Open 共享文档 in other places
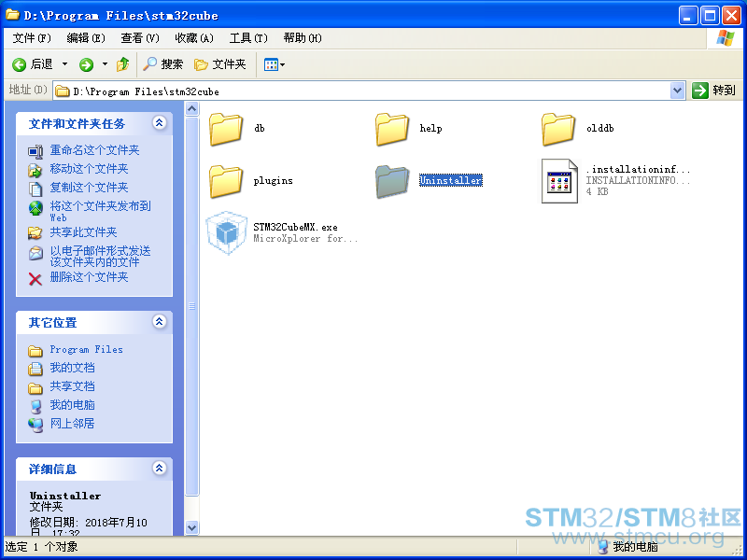 [x=73, y=386]
